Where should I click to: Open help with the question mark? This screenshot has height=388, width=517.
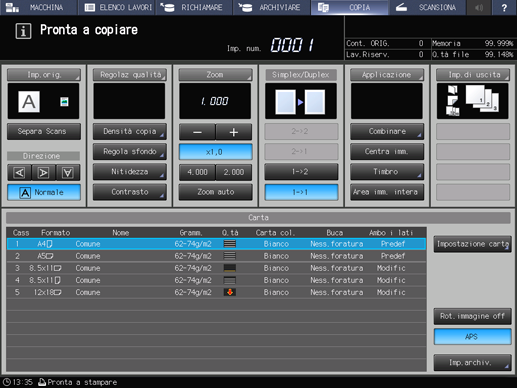click(x=504, y=7)
